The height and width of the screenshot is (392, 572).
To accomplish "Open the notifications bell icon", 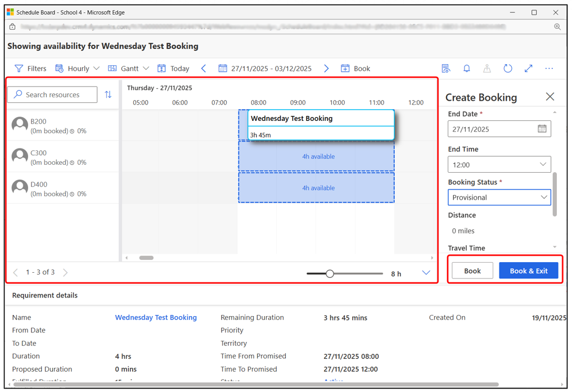I will click(466, 69).
